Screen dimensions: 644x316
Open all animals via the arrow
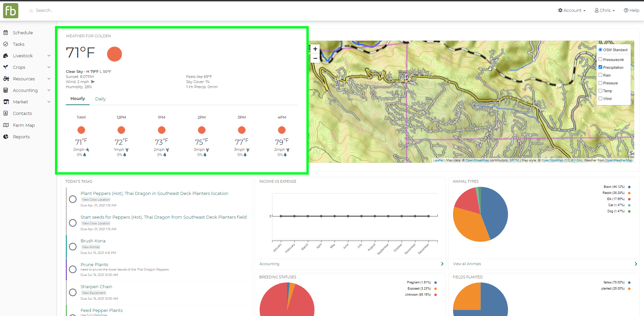(636, 264)
